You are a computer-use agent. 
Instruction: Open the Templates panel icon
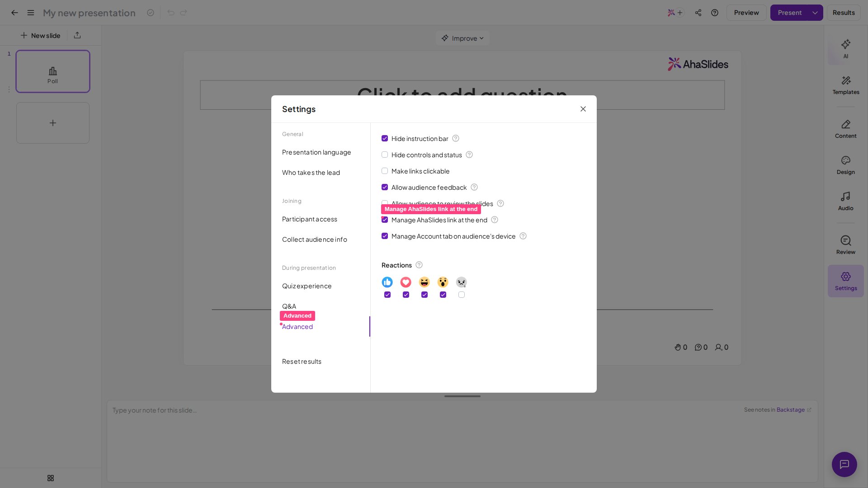point(846,85)
